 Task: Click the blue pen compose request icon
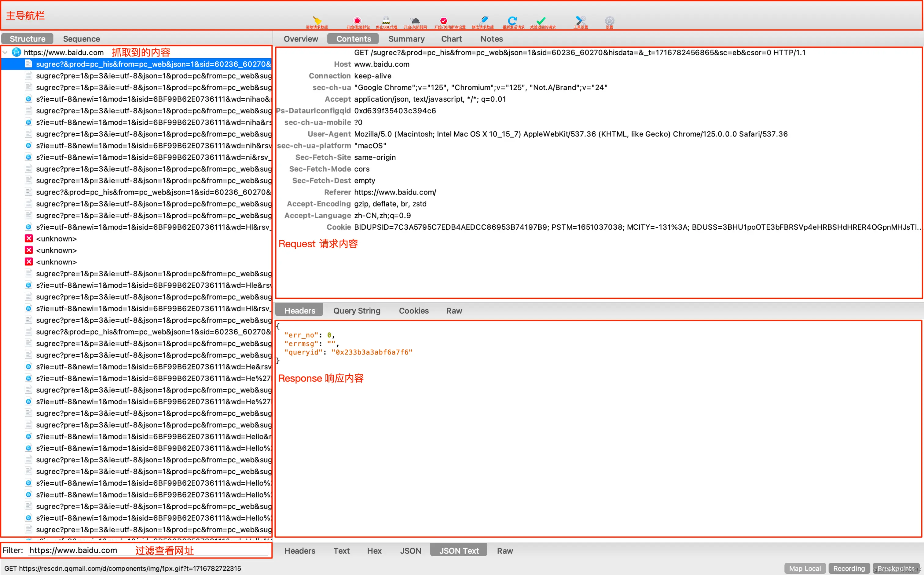point(484,20)
